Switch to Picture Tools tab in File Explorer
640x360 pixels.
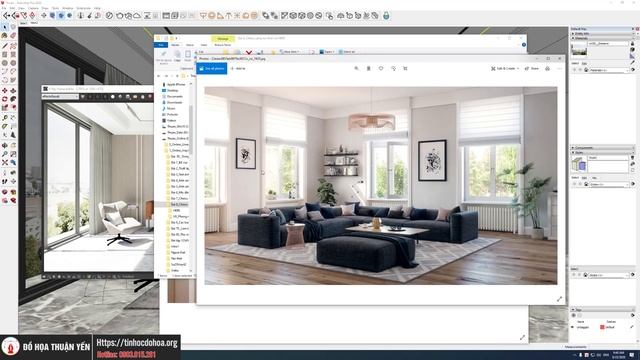pyautogui.click(x=223, y=45)
